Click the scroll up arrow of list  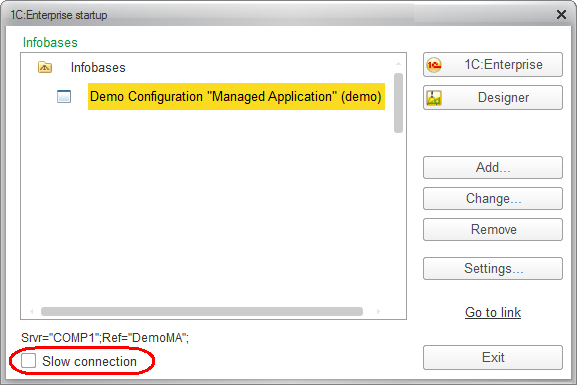pos(398,64)
